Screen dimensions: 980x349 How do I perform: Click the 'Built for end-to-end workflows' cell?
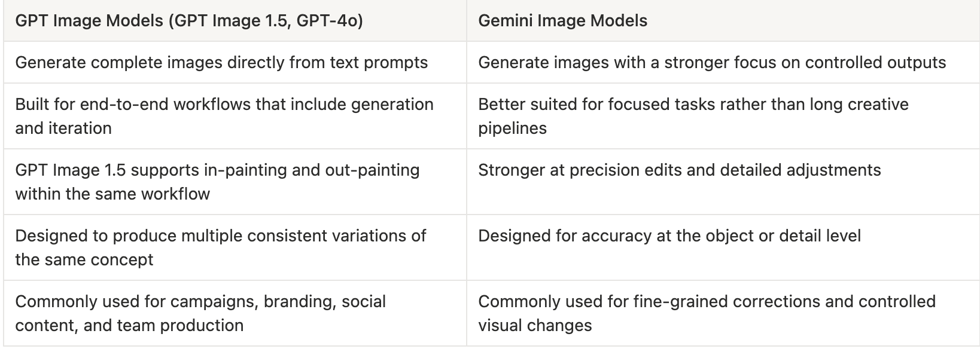pos(224,116)
